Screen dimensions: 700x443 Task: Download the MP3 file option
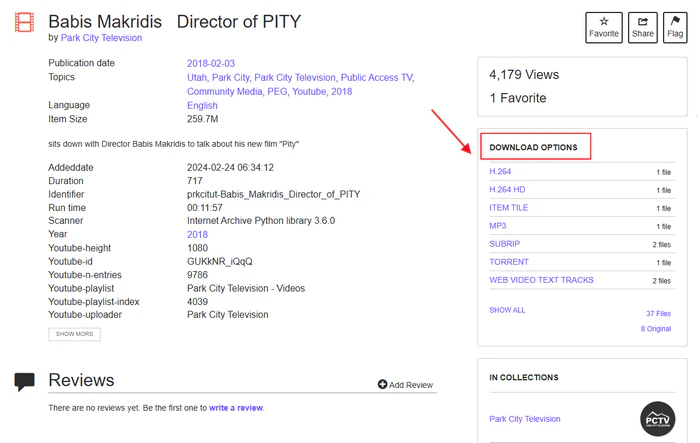498,226
